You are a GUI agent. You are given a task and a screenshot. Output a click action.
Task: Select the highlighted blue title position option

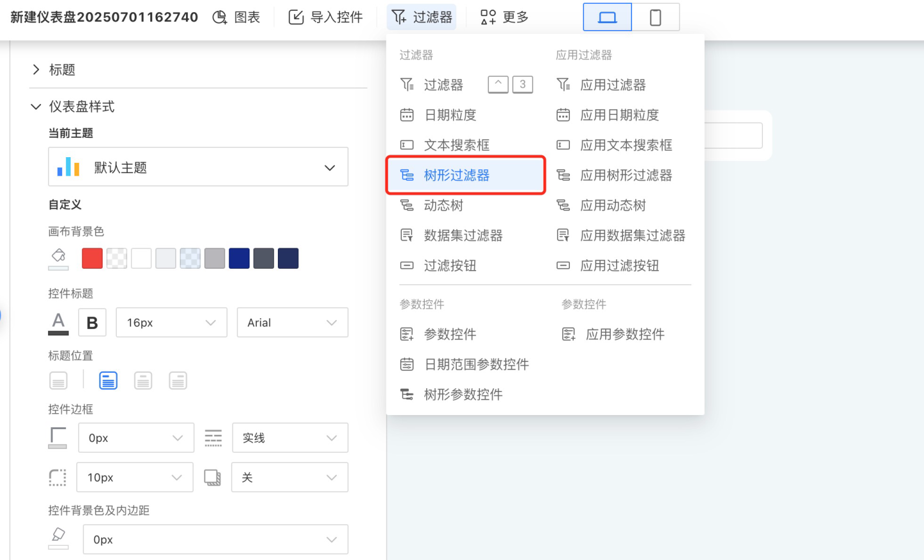(108, 381)
